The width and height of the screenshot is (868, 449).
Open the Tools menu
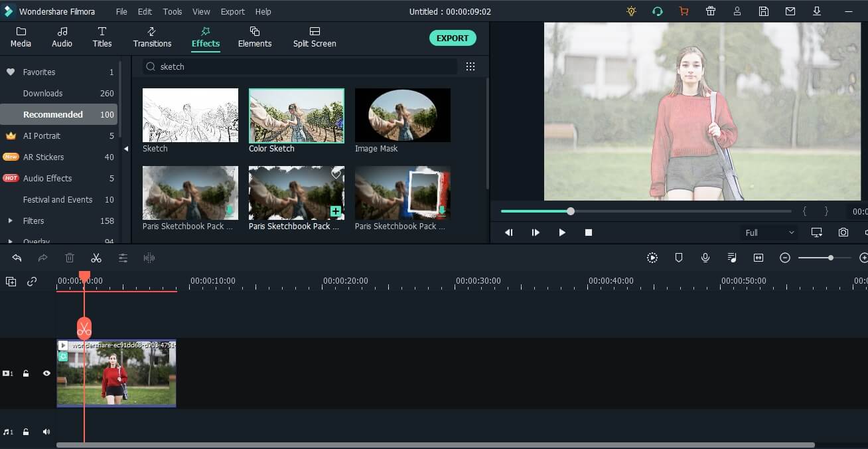click(173, 11)
